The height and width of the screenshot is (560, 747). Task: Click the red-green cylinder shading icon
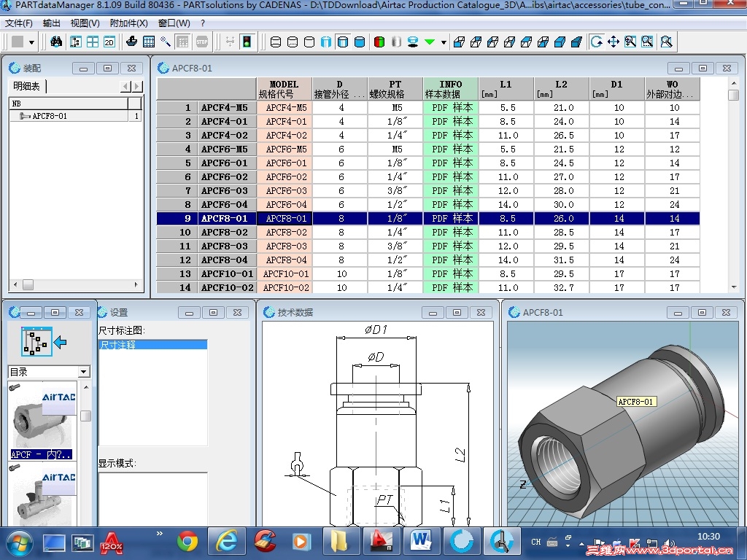(x=379, y=42)
